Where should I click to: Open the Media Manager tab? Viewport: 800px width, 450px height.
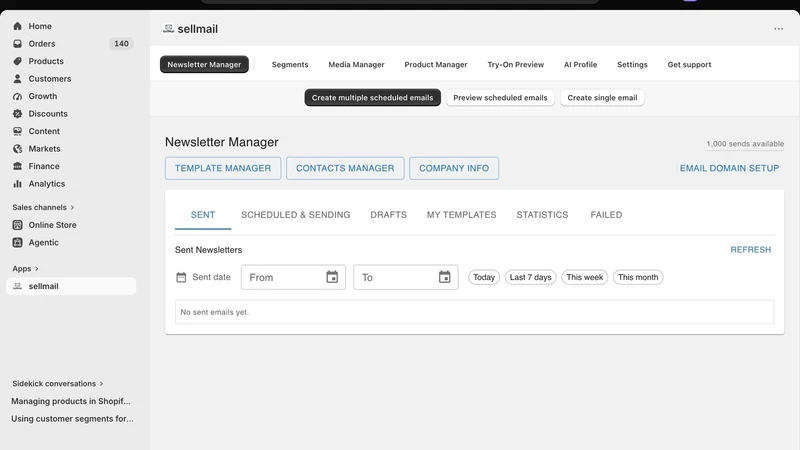point(356,64)
